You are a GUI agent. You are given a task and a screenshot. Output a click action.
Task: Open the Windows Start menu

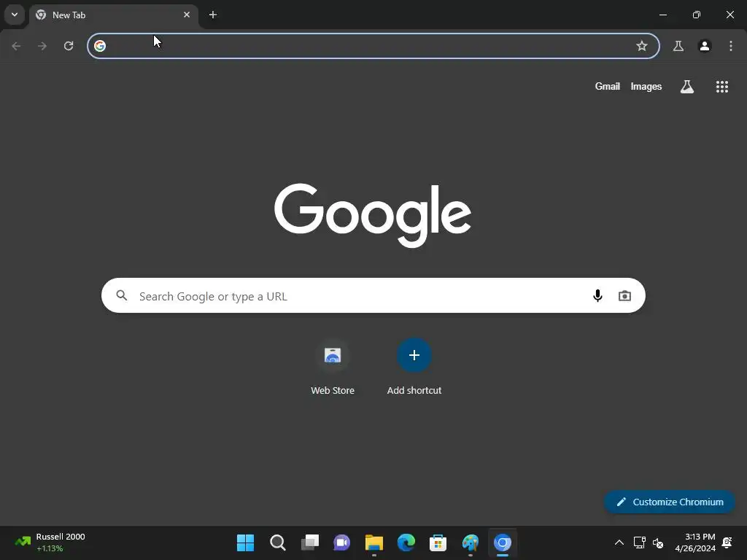click(245, 542)
